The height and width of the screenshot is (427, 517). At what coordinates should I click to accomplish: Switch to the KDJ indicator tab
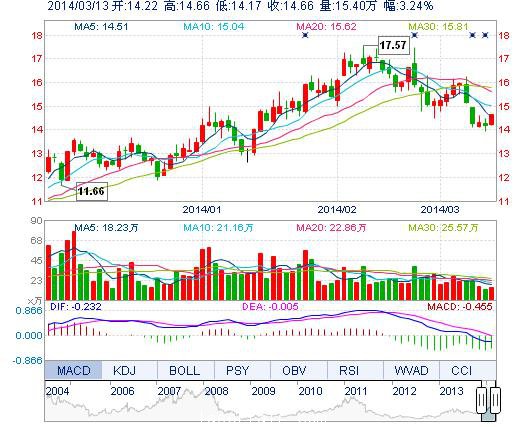tap(124, 370)
